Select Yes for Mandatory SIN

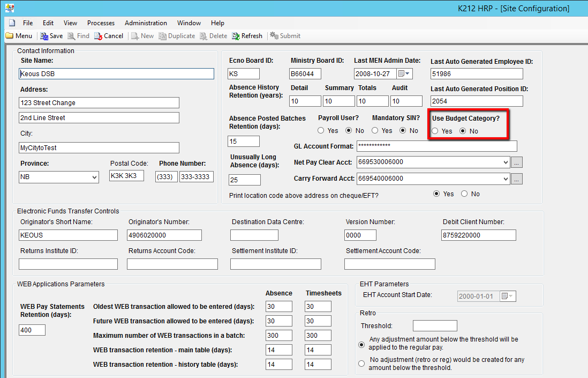coord(375,131)
